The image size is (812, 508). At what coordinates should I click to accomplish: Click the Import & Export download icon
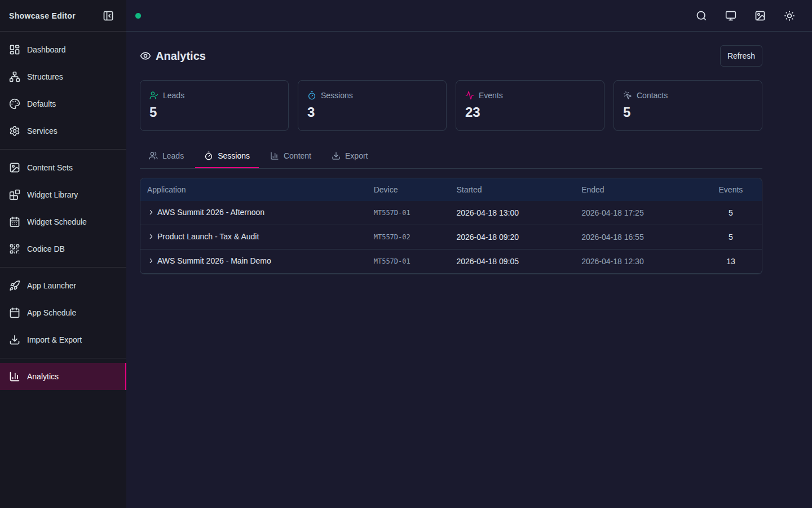15,340
